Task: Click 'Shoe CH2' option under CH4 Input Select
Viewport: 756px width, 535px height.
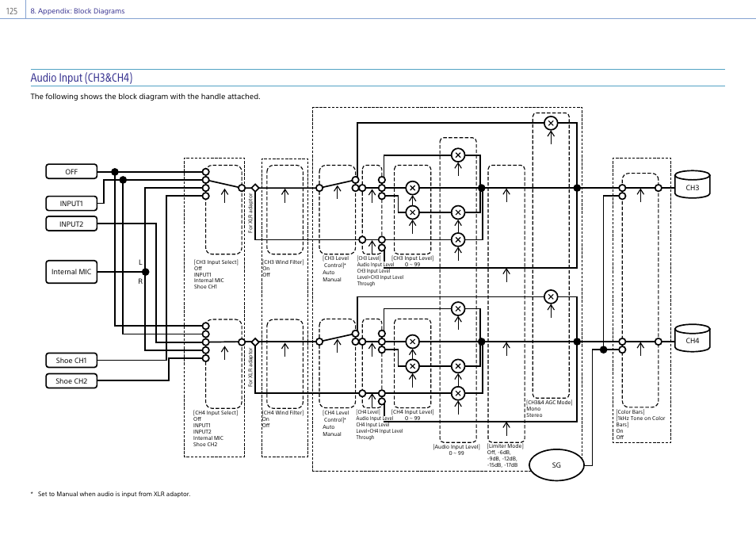Action: (205, 445)
